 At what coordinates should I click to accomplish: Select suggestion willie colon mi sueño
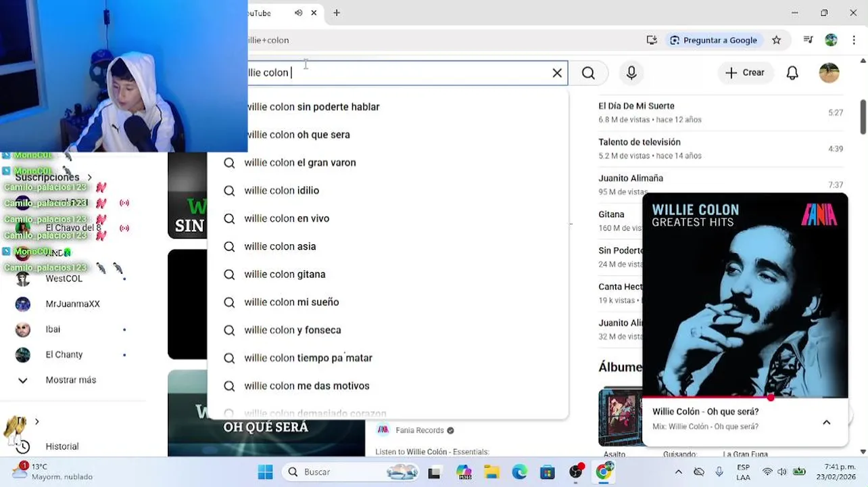coord(387,302)
